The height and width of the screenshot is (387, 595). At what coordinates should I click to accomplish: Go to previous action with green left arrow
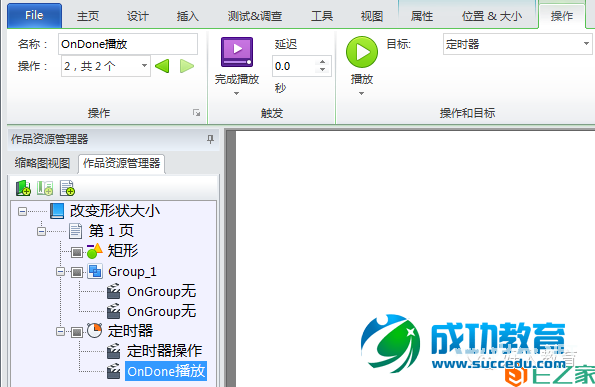pos(162,66)
